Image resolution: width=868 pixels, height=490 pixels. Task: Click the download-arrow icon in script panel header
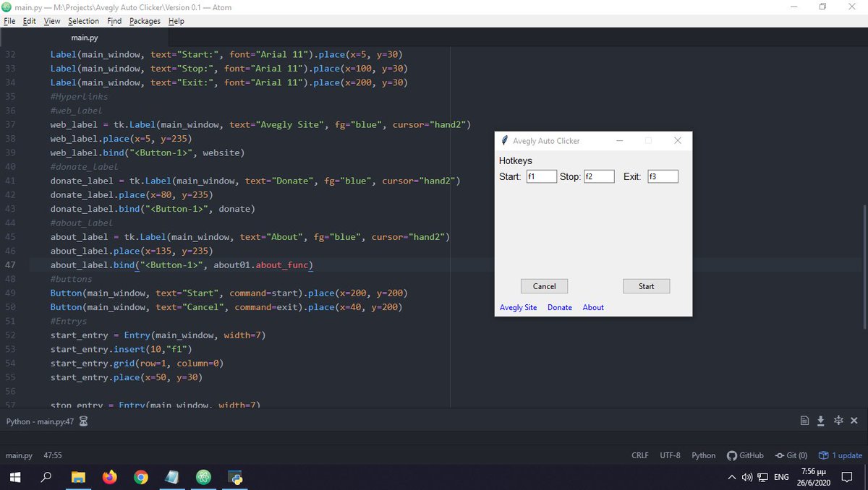(821, 421)
